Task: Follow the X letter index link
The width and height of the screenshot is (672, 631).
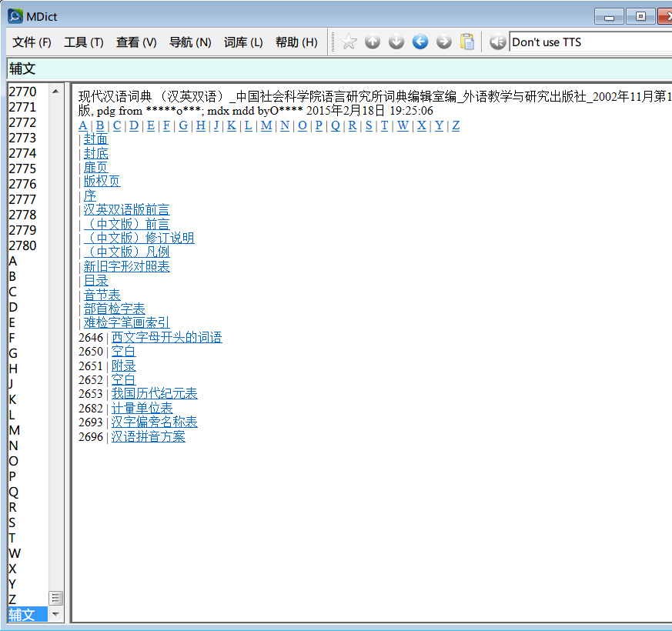Action: coord(421,125)
